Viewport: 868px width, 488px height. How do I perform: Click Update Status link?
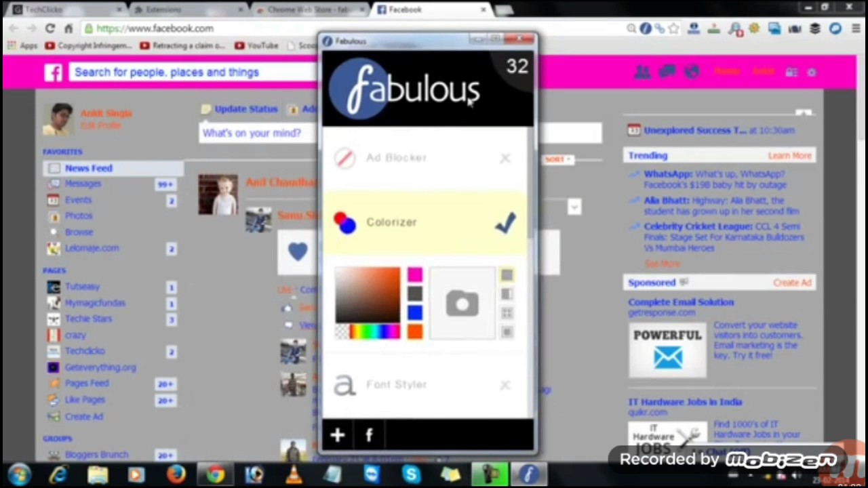click(240, 109)
